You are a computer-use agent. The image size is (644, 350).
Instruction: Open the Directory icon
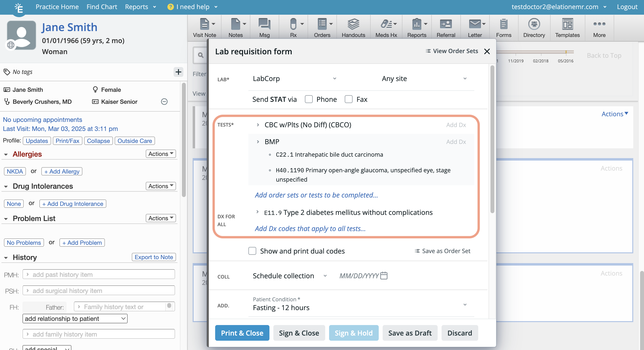[x=534, y=24]
